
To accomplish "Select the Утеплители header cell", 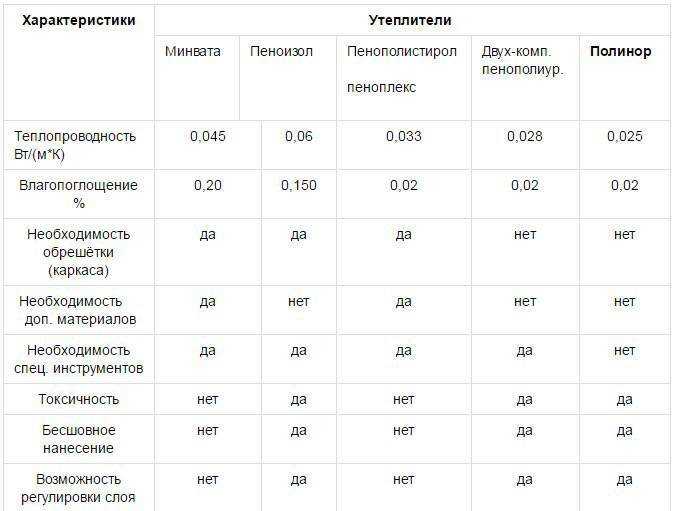I will 410,20.
